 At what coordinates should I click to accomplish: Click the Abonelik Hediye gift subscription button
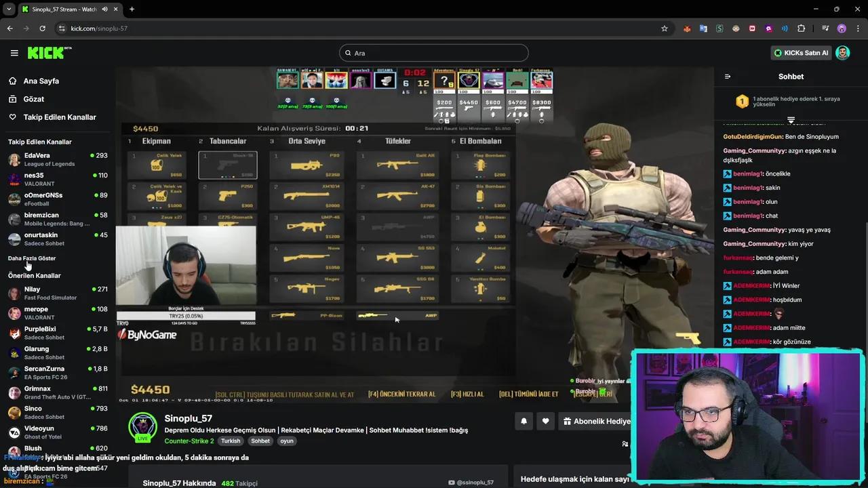[x=595, y=421]
